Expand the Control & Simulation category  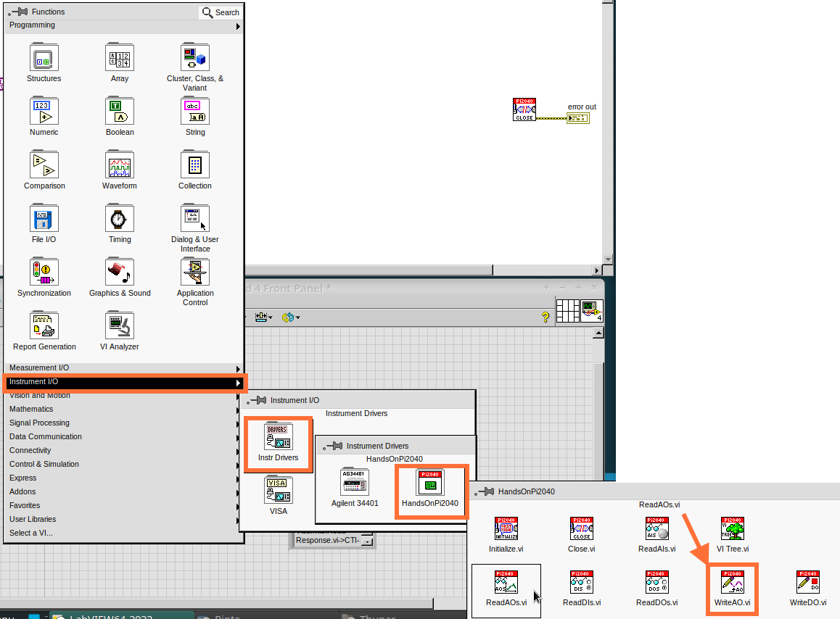[122, 464]
